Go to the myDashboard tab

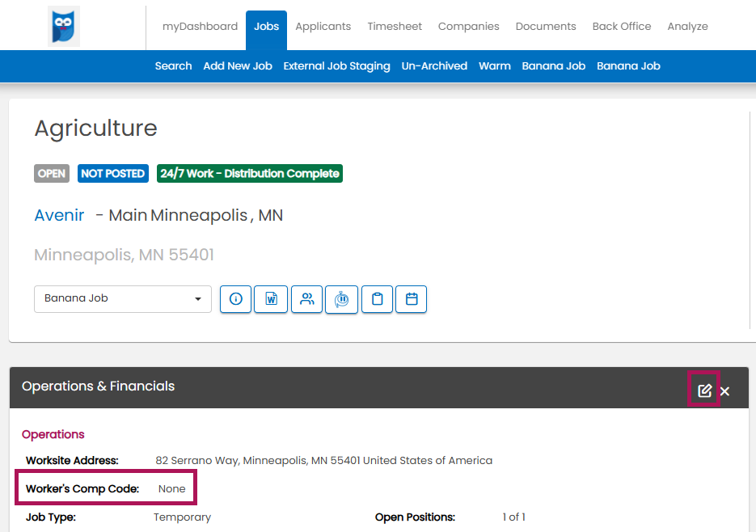tap(200, 26)
